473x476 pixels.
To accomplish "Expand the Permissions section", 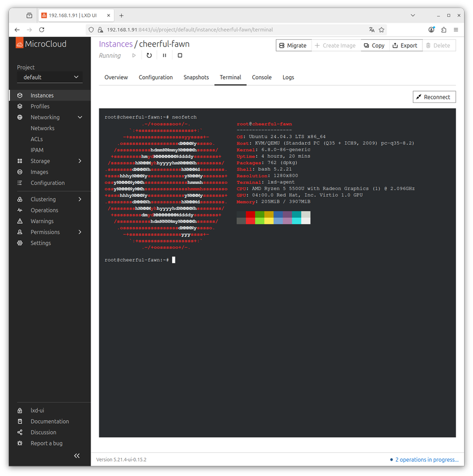I will click(x=80, y=232).
